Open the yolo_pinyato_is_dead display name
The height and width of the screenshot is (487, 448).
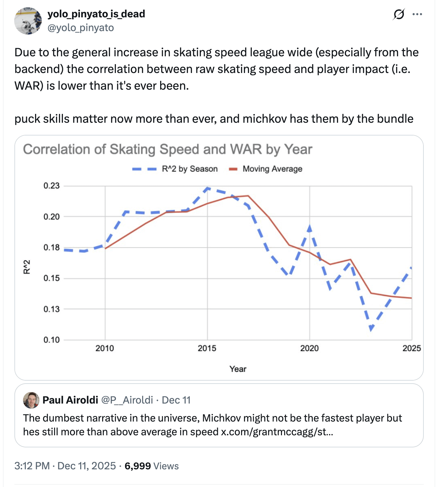coord(96,14)
